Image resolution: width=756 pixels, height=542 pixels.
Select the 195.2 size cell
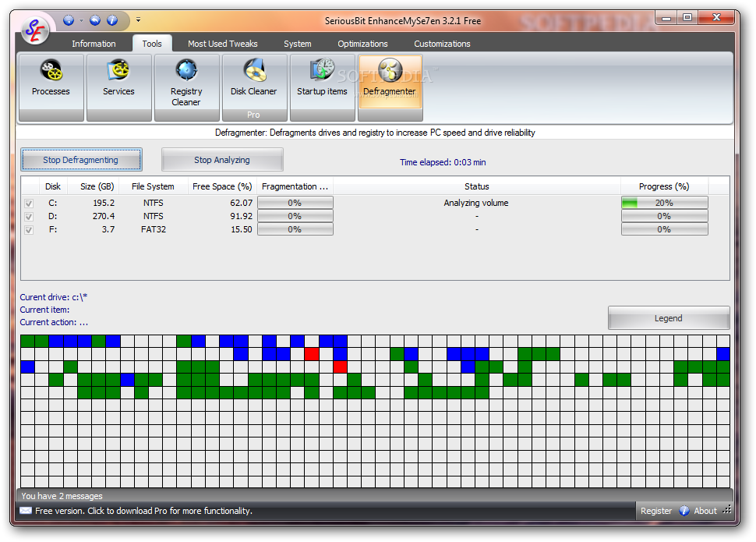point(104,203)
